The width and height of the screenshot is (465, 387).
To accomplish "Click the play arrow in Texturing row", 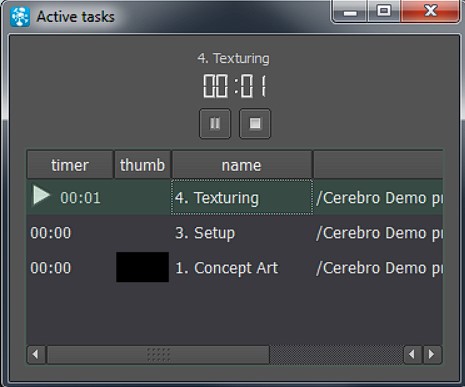I will click(41, 195).
